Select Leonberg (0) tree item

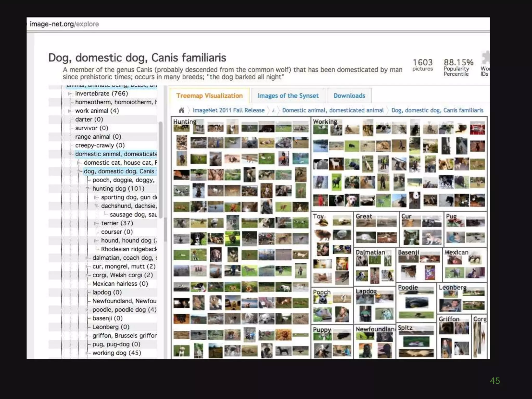111,327
